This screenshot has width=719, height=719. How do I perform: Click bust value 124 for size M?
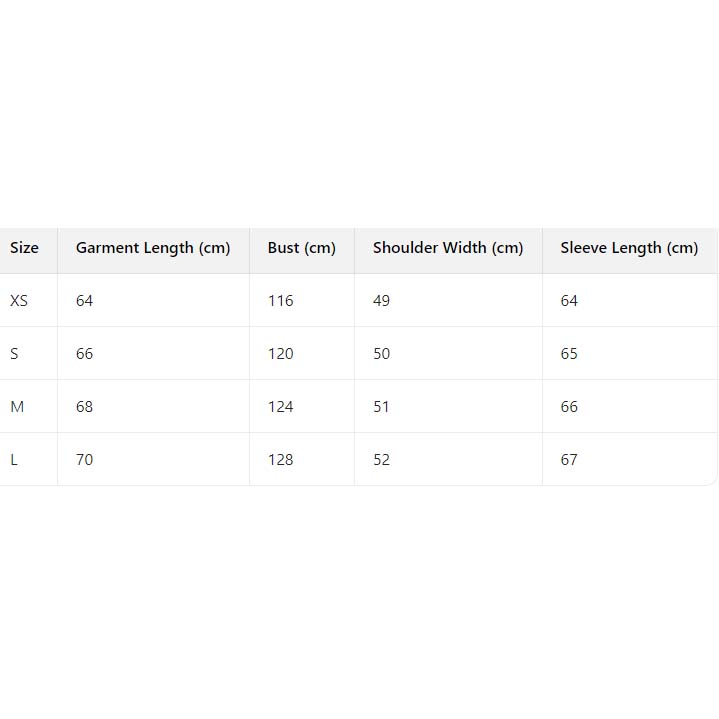(281, 407)
